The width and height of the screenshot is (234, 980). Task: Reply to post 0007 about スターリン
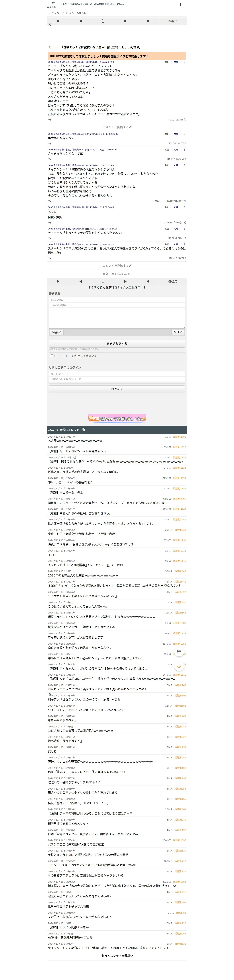[x=49, y=258]
